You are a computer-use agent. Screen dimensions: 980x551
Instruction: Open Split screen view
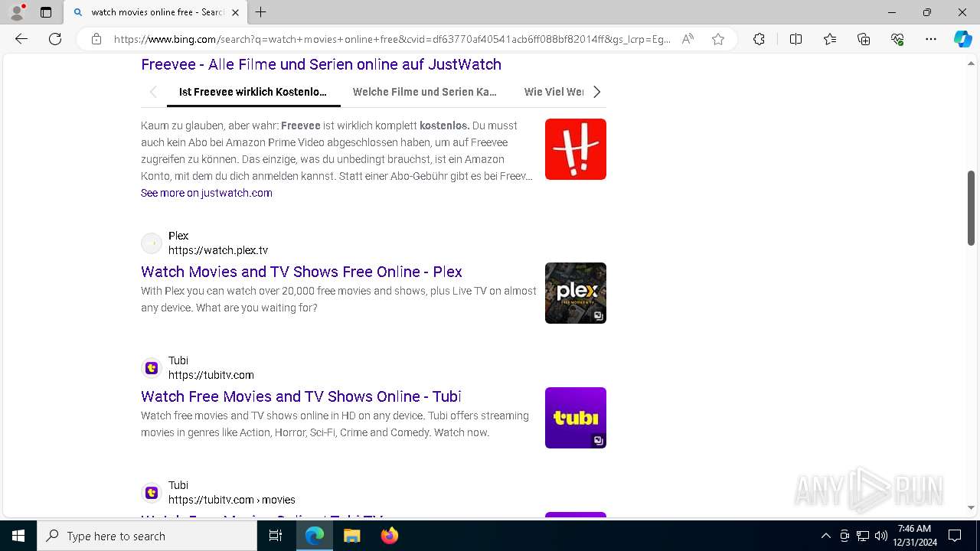[x=795, y=39]
